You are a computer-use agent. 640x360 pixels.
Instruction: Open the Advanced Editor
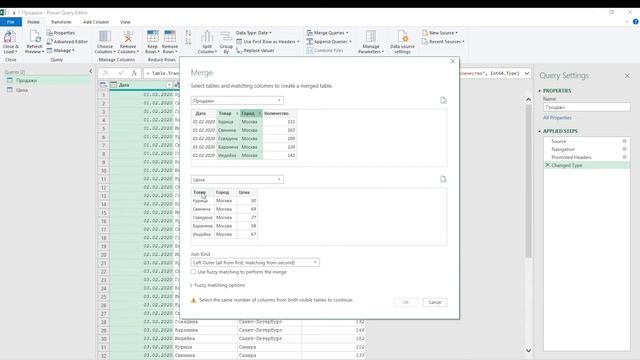(67, 42)
